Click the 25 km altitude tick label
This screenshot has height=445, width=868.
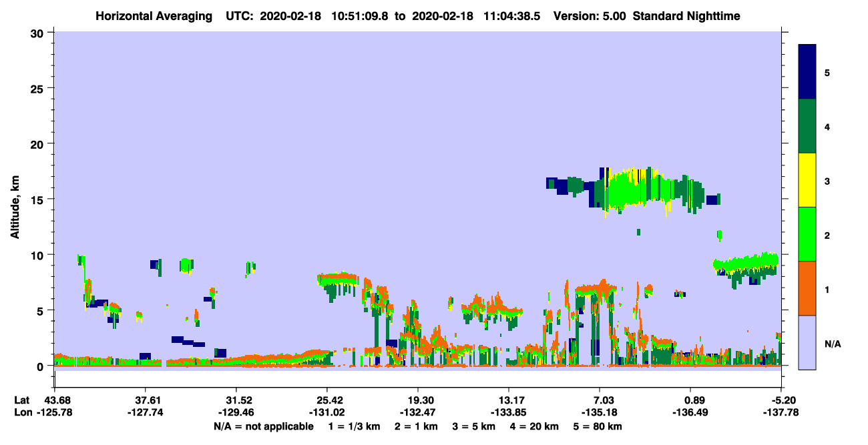pyautogui.click(x=39, y=89)
